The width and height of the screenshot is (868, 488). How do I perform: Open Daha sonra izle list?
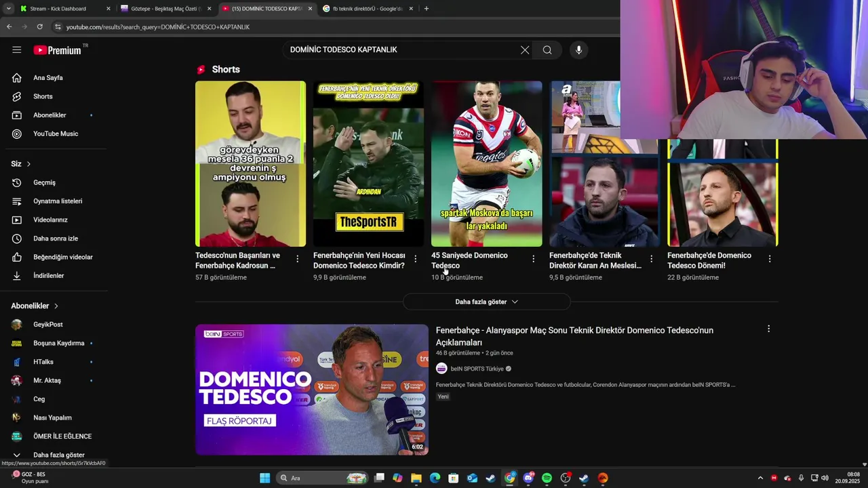pyautogui.click(x=54, y=239)
